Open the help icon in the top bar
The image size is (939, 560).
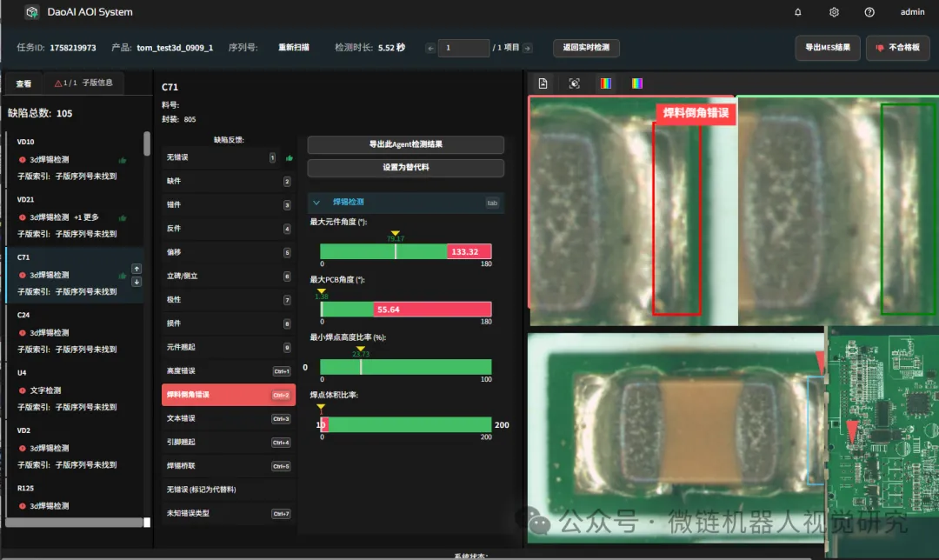870,11
